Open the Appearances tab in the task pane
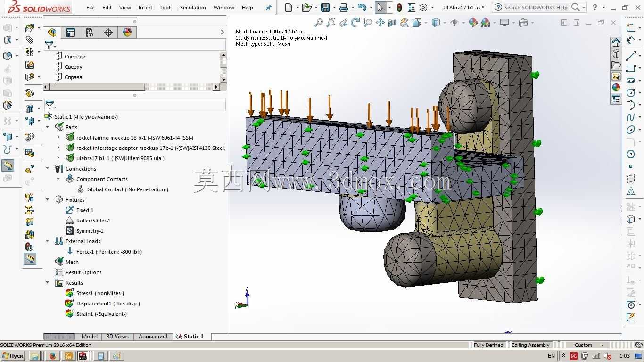644x362 pixels. (x=616, y=88)
